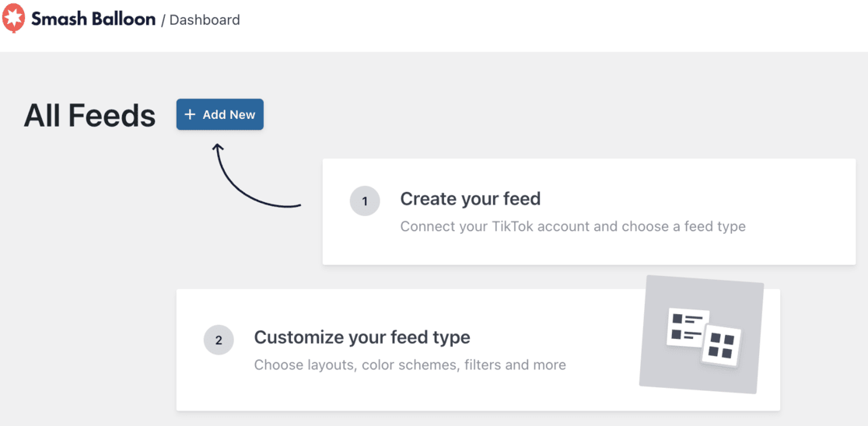Click the step 1 number circle
Image resolution: width=868 pixels, height=426 pixels.
click(365, 201)
